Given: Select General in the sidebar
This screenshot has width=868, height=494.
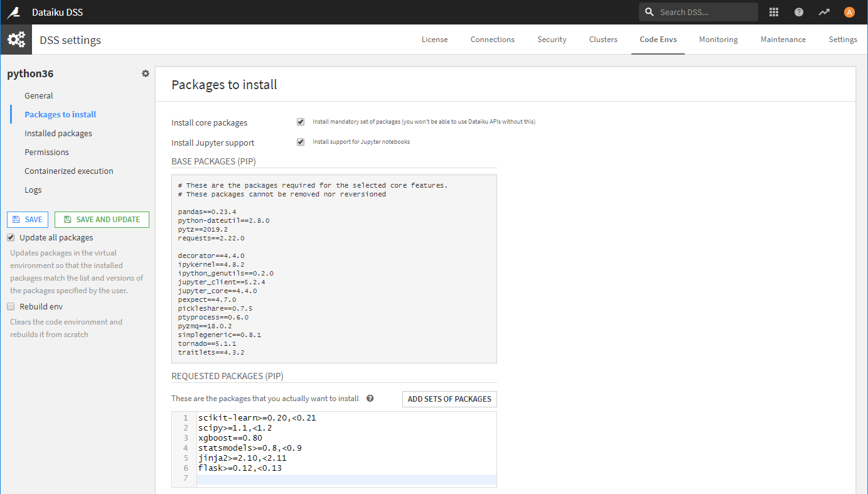Looking at the screenshot, I should click(x=39, y=95).
